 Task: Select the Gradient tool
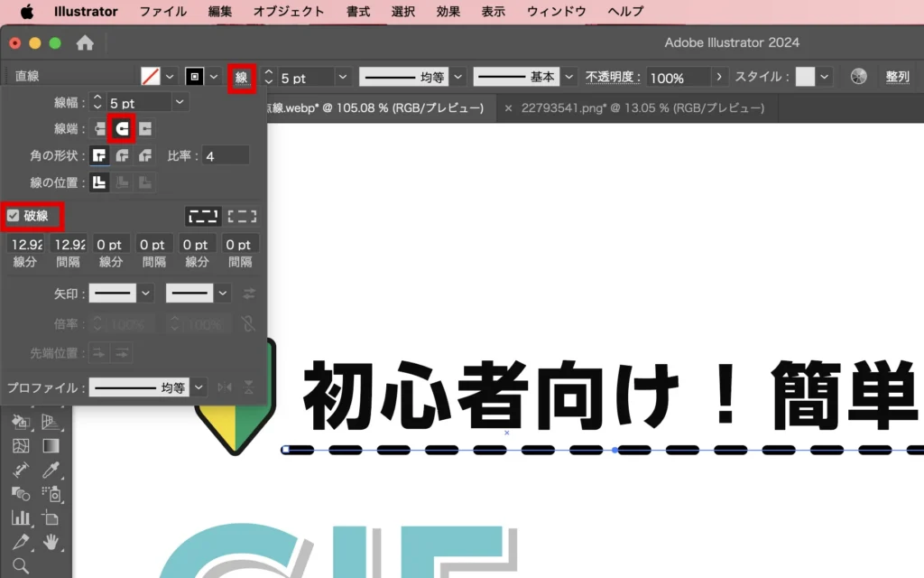tap(51, 445)
